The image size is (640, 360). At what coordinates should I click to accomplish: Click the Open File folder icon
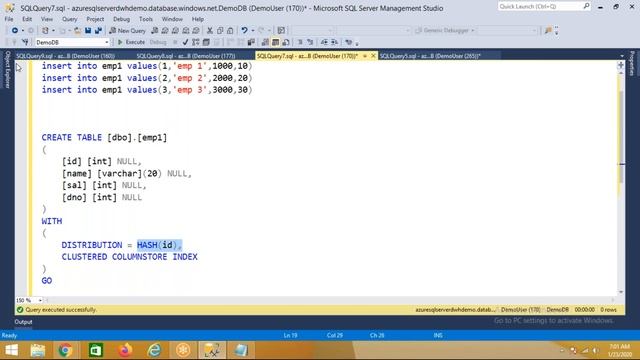click(77, 31)
